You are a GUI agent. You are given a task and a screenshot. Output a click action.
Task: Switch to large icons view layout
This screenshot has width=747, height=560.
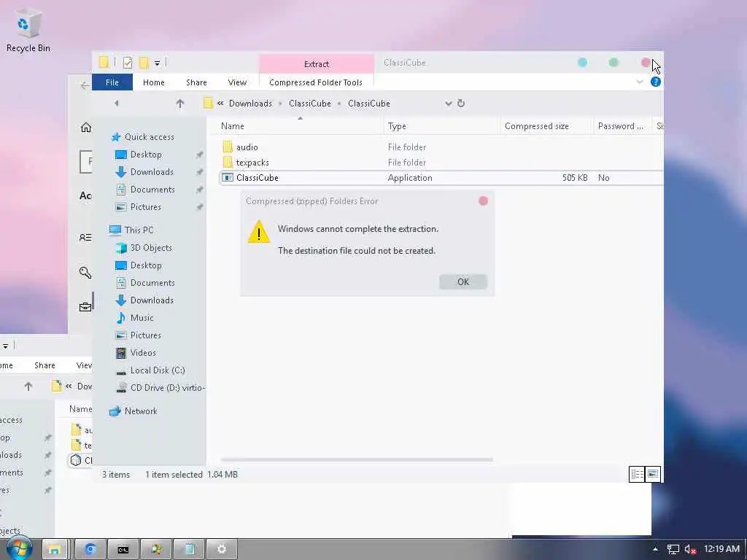coord(653,474)
